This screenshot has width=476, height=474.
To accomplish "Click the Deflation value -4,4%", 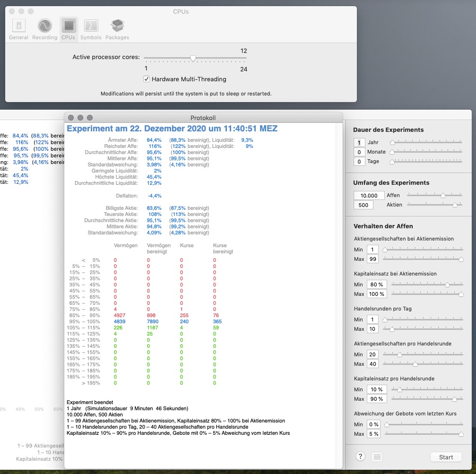I will [x=155, y=196].
